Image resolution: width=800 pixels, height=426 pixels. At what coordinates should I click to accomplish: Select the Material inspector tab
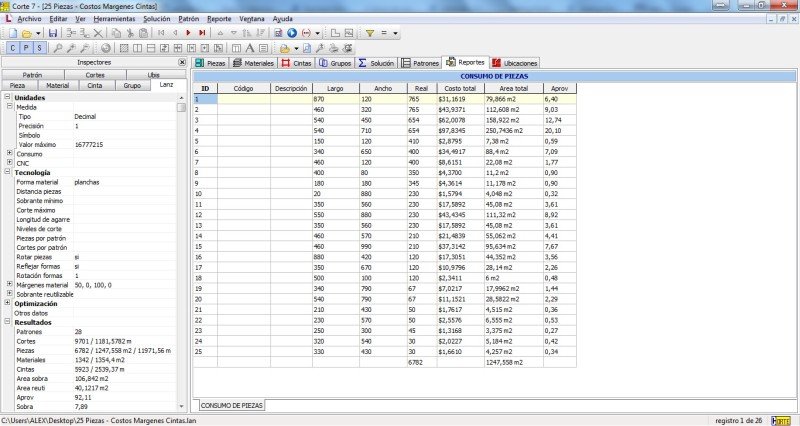coord(57,86)
